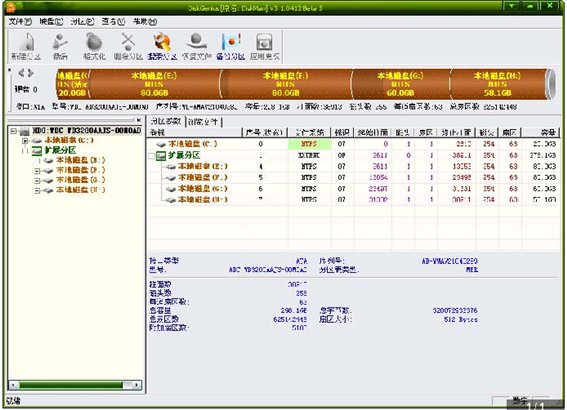567x410 pixels.
Task: Switch to the 浏览文件 tab
Action: click(203, 121)
